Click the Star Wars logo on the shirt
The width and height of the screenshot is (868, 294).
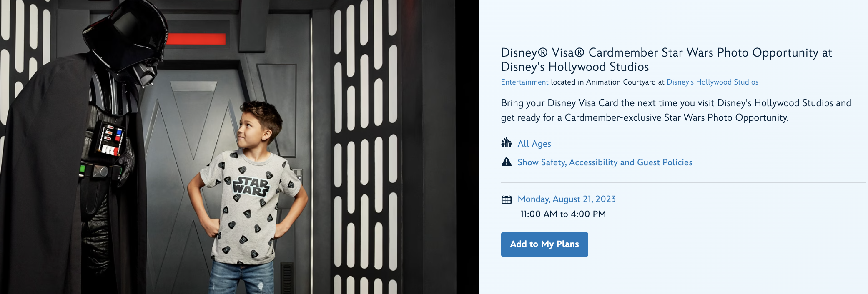251,186
